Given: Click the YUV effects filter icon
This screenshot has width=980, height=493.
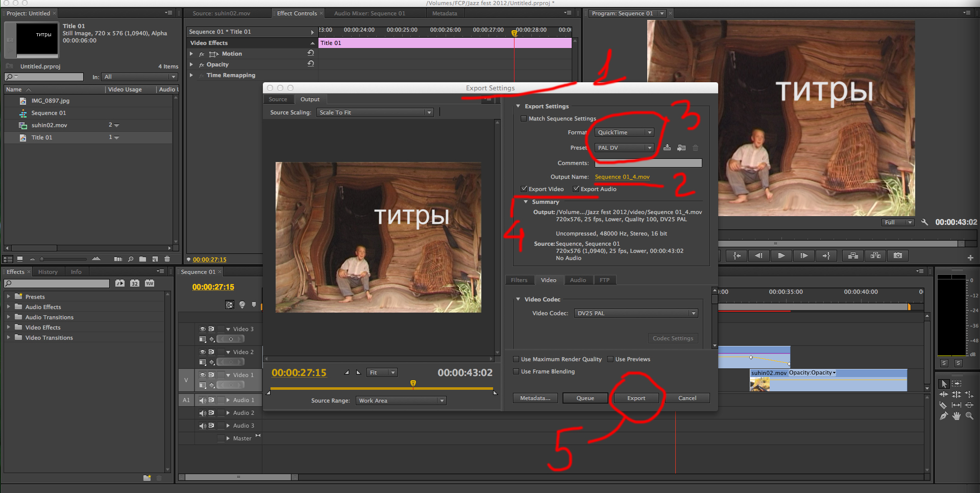Looking at the screenshot, I should click(150, 283).
